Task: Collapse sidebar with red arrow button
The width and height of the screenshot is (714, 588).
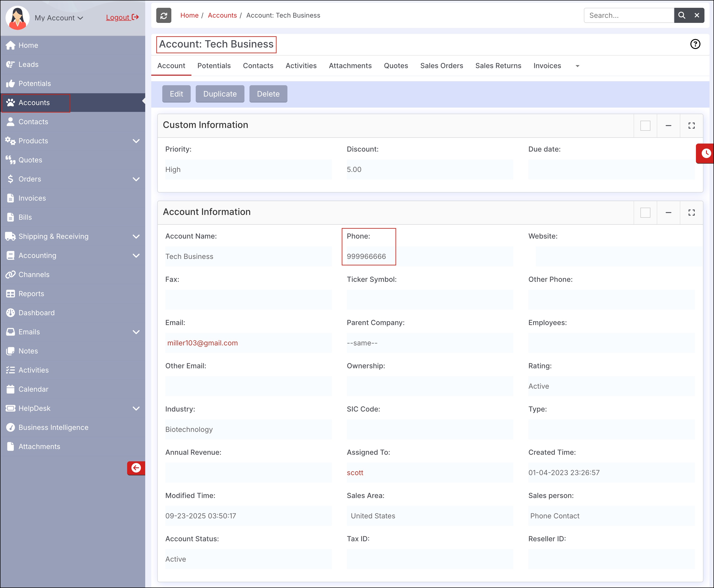Action: pos(136,468)
